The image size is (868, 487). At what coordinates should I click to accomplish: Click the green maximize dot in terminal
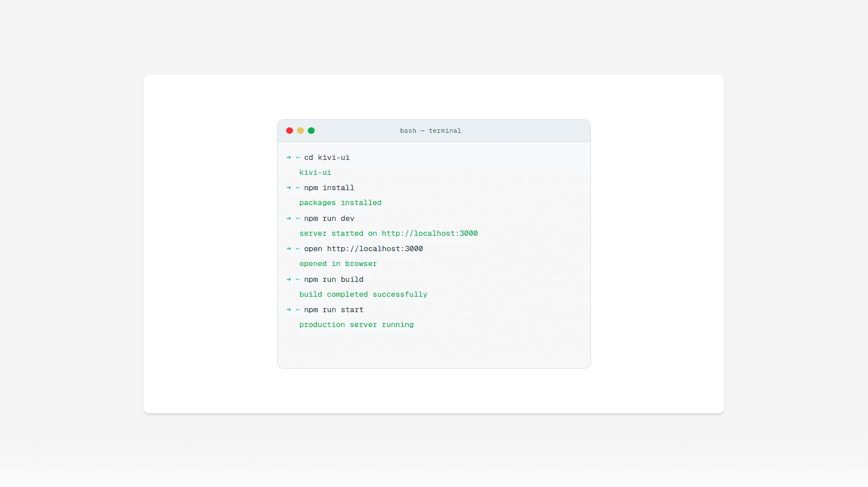click(x=311, y=131)
